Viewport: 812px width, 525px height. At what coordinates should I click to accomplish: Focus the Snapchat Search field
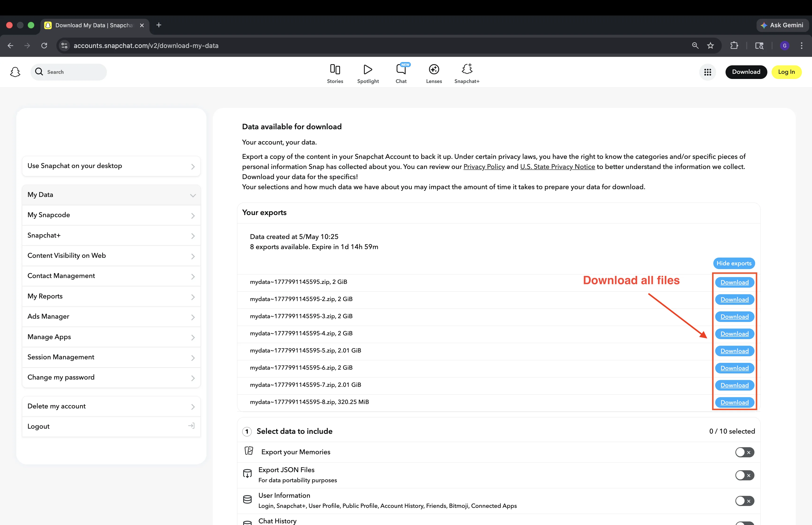click(69, 72)
